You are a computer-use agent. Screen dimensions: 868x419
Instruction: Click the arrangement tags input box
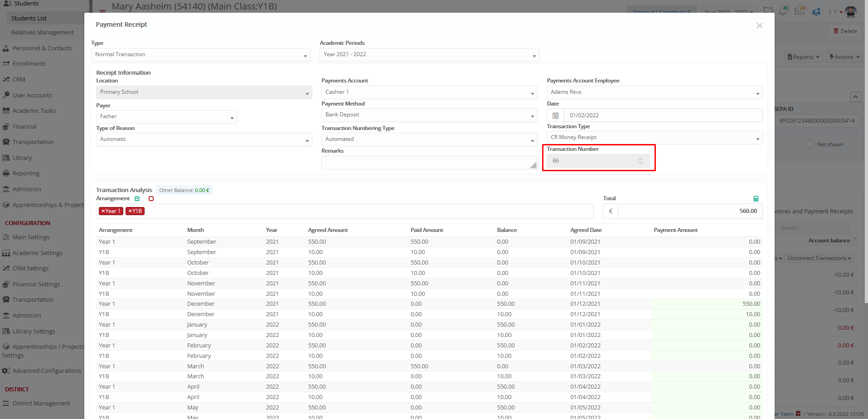(344, 211)
